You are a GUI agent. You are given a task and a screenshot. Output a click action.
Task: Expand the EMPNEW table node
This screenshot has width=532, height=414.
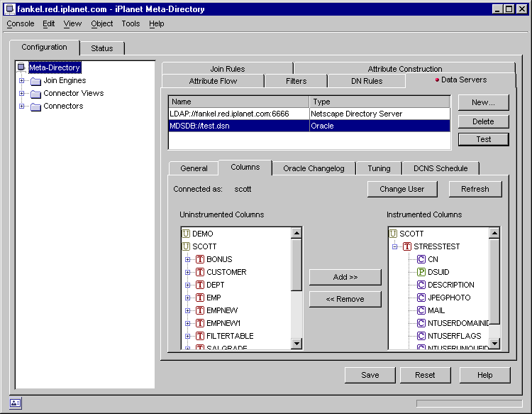(188, 310)
